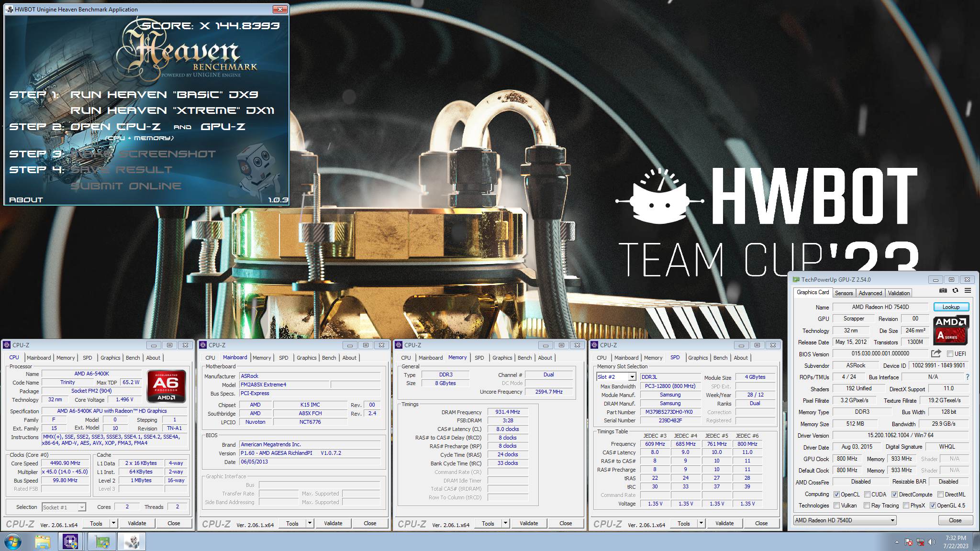Click the GPU-Z taskbar icon
Screen dimensions: 980x551
click(102, 542)
